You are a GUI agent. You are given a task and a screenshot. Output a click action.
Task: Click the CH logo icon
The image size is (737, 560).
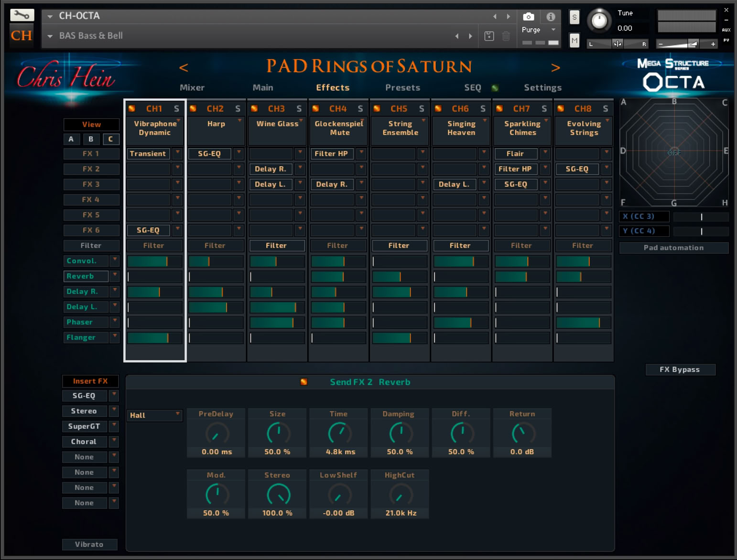[22, 35]
